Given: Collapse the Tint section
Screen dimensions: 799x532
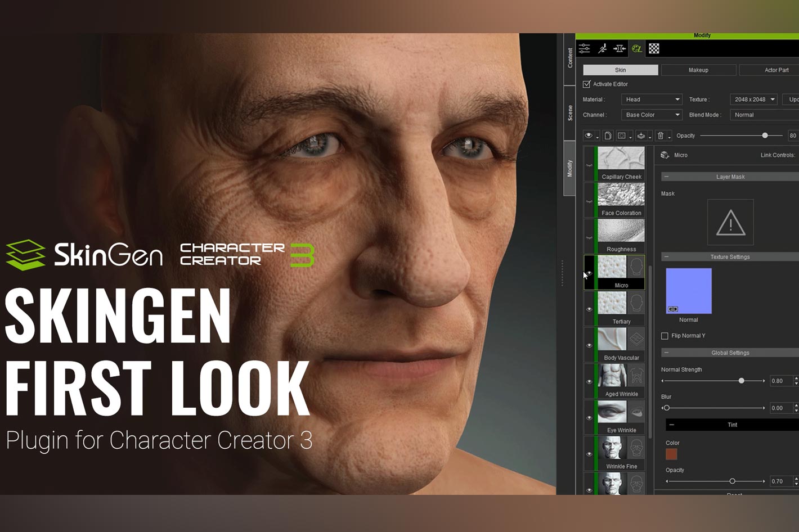Looking at the screenshot, I should coord(671,425).
